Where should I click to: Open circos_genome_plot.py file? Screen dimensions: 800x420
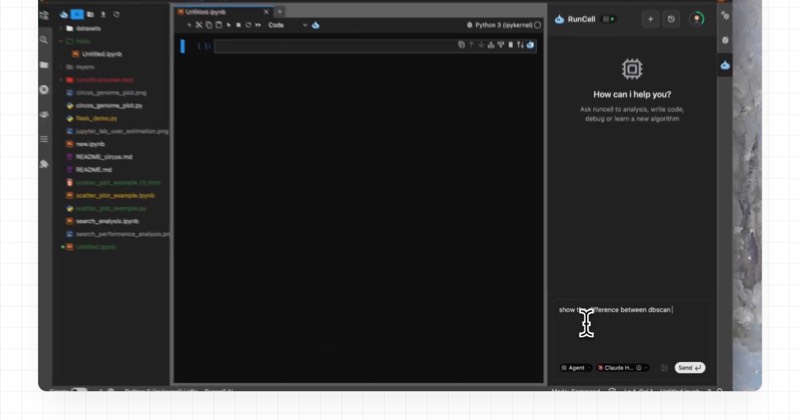pyautogui.click(x=109, y=106)
